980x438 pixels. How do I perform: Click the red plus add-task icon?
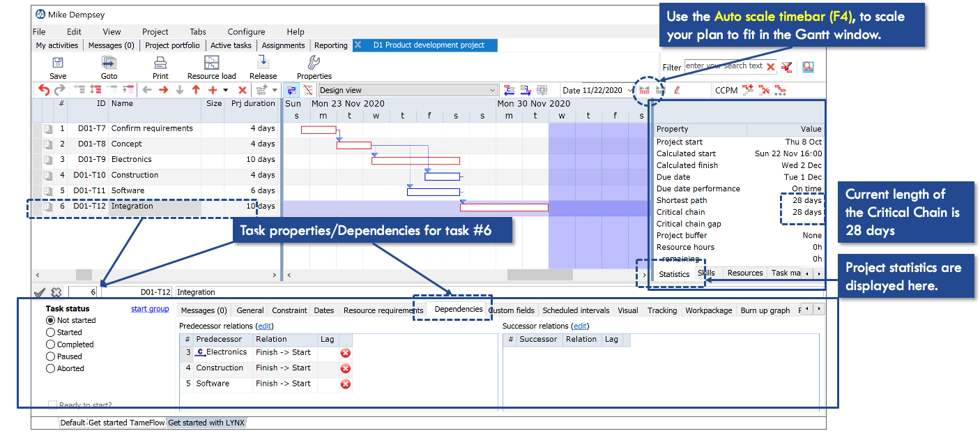[x=213, y=90]
